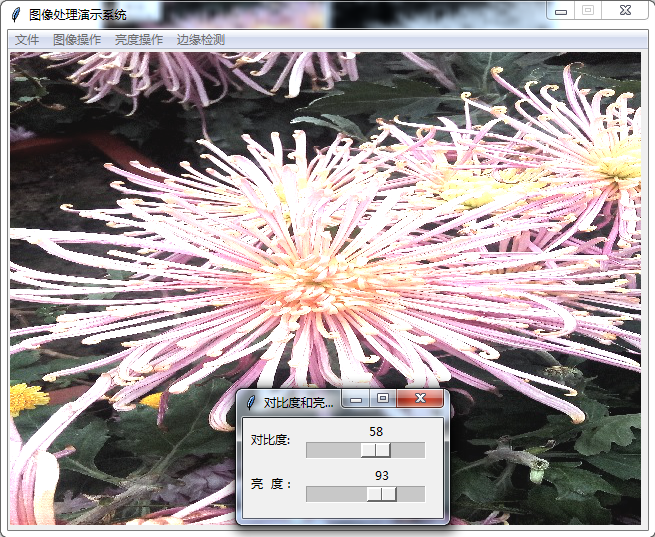This screenshot has height=537, width=655.
Task: Maximize the 图像处理演示系统 window
Action: pyautogui.click(x=588, y=11)
